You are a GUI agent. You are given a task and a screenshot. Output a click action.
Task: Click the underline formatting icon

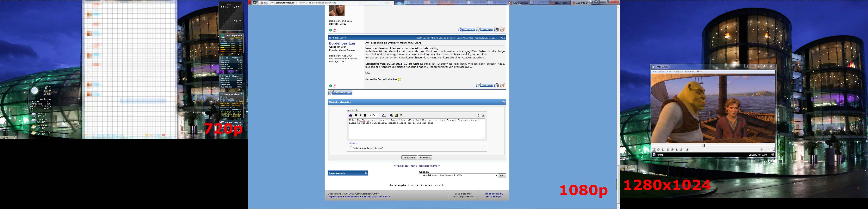(x=365, y=116)
